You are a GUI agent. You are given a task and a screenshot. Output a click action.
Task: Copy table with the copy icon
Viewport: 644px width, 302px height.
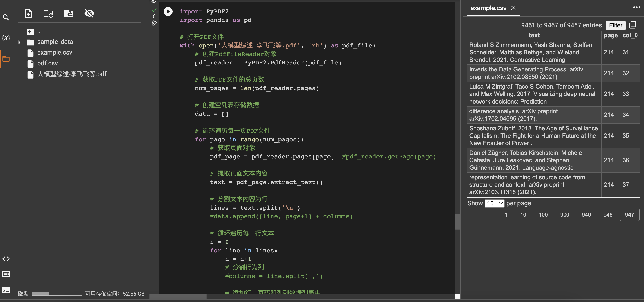pos(633,25)
